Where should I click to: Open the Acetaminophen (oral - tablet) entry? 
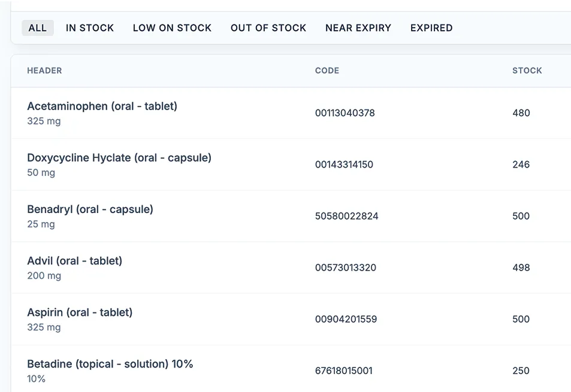click(x=102, y=107)
